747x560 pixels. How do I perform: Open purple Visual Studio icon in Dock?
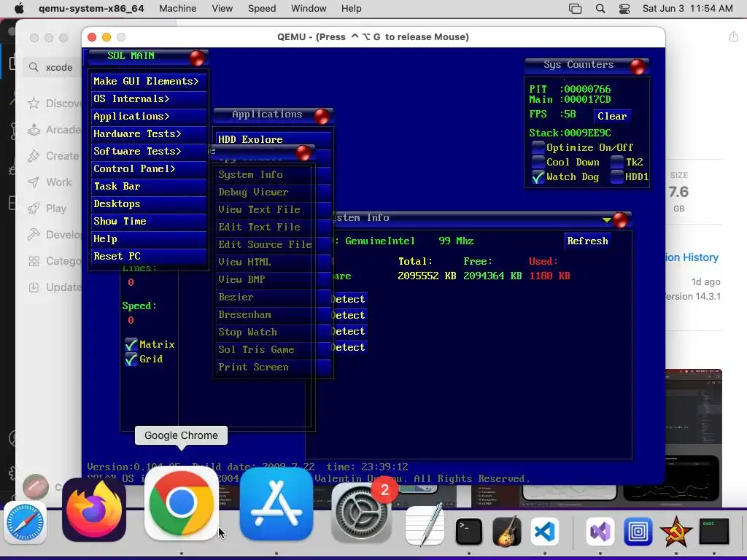[600, 532]
